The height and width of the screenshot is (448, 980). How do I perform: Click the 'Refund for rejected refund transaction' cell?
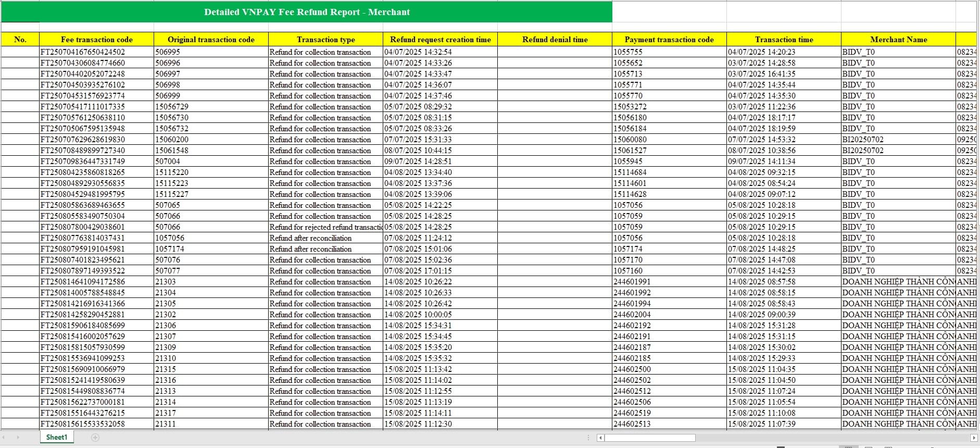(325, 227)
